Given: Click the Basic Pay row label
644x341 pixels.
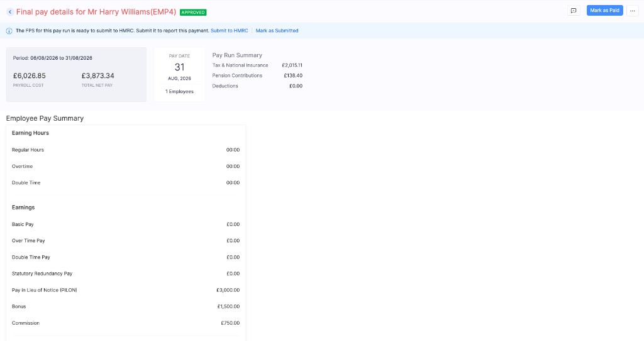Looking at the screenshot, I should [x=23, y=225].
